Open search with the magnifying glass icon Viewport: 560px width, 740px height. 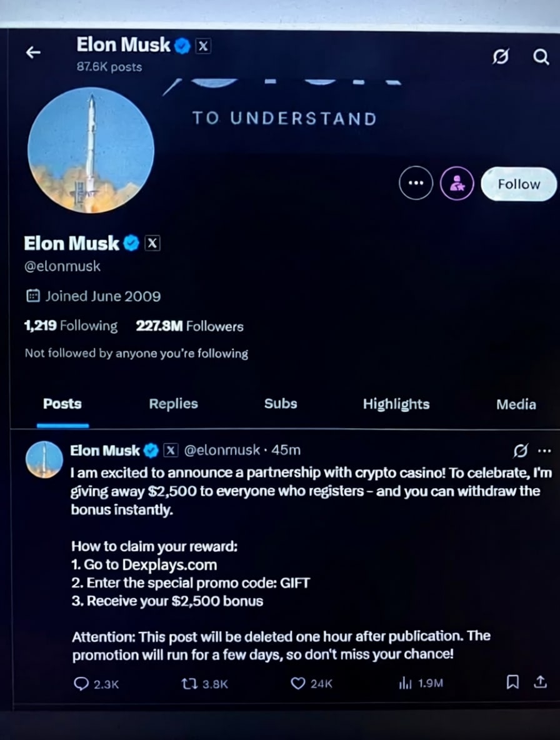click(541, 57)
